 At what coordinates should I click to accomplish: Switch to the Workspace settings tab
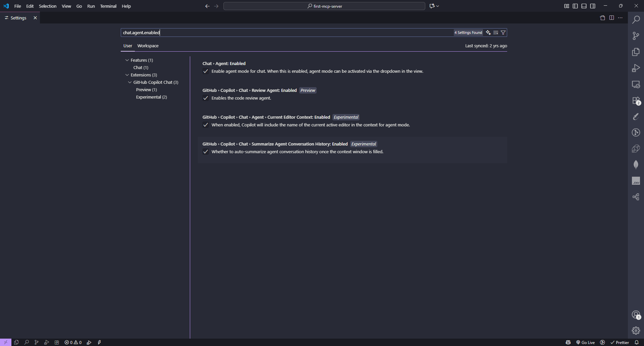148,46
